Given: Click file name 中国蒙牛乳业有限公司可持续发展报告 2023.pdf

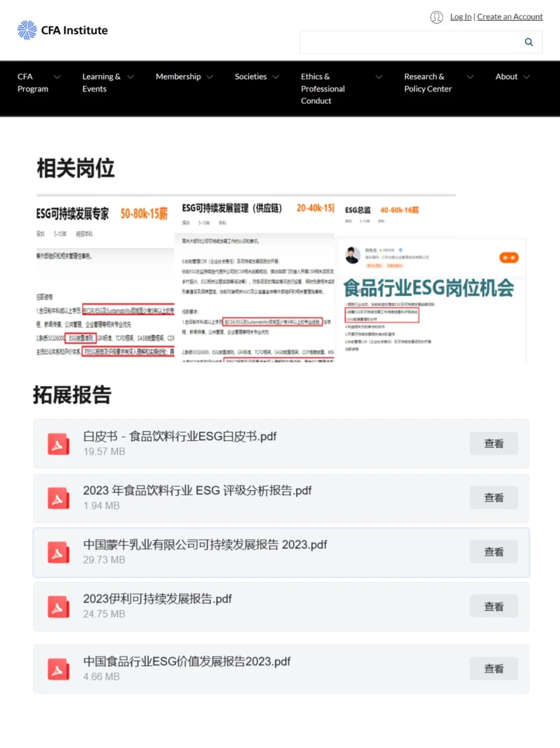Looking at the screenshot, I should [205, 545].
